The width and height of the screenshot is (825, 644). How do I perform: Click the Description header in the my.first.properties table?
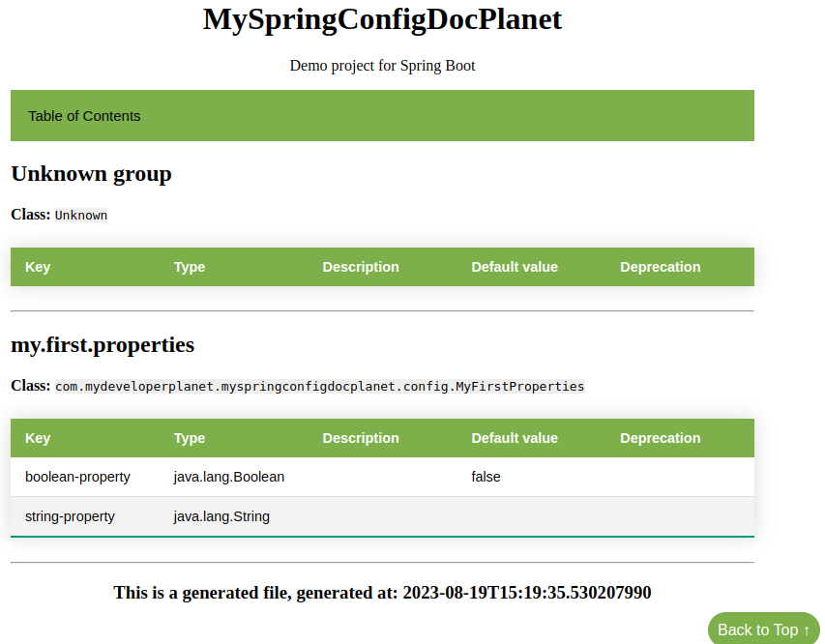[361, 438]
